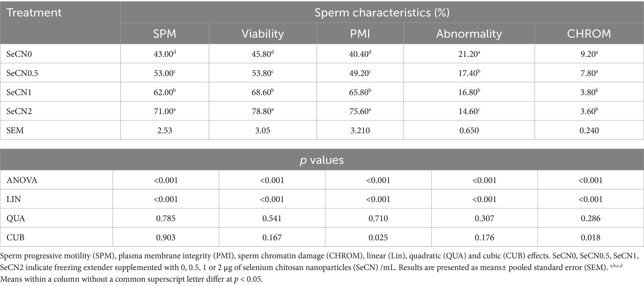This screenshot has width=644, height=286.
Task: Click the PMI column header
Action: point(360,34)
